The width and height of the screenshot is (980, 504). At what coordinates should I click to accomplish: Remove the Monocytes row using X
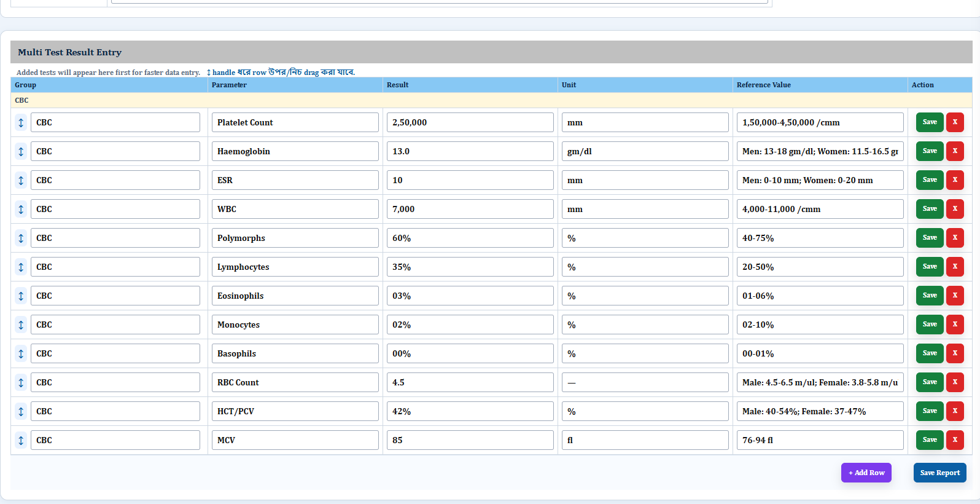click(955, 325)
